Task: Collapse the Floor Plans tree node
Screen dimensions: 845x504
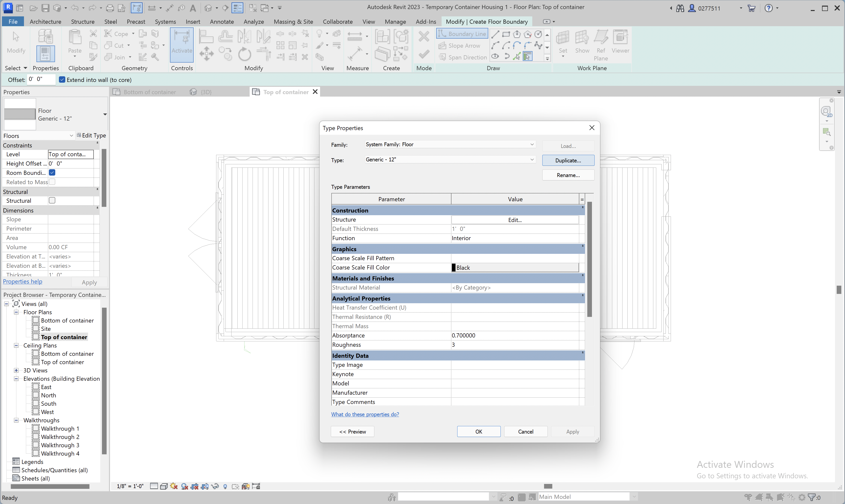Action: click(16, 312)
